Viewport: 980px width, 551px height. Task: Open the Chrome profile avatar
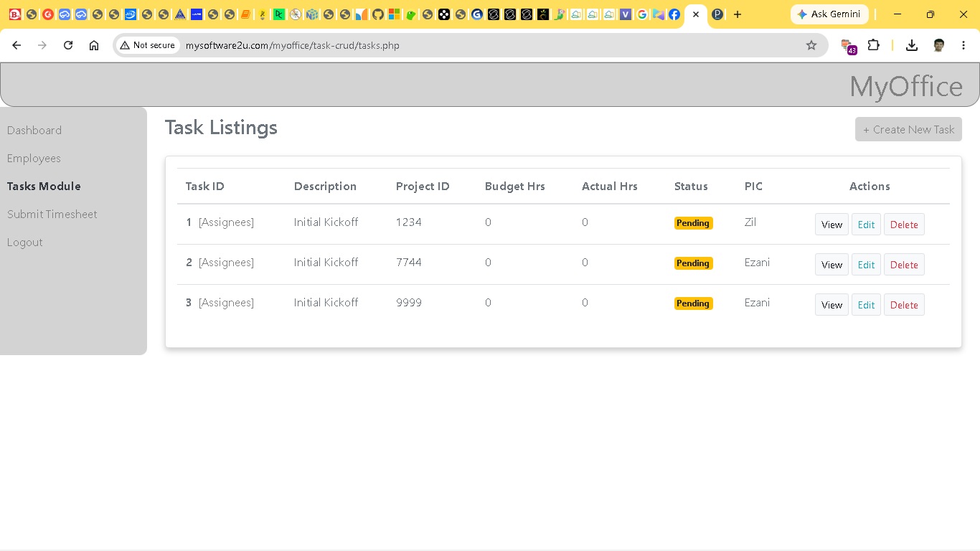938,45
